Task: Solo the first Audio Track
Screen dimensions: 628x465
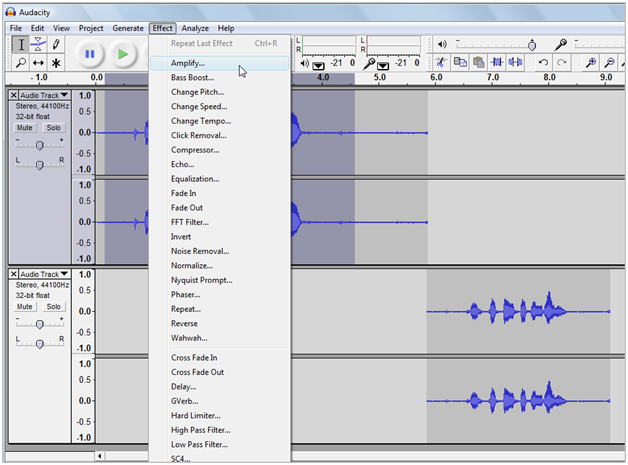Action: 53,128
